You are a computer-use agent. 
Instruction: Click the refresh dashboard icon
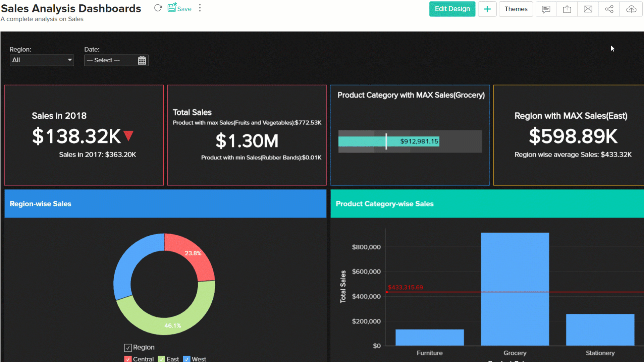point(158,8)
